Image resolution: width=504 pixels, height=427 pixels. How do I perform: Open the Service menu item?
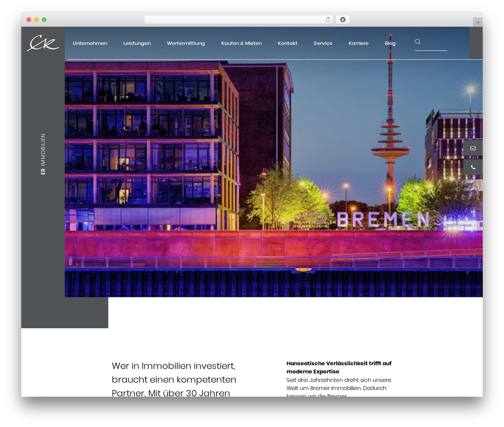click(x=323, y=43)
